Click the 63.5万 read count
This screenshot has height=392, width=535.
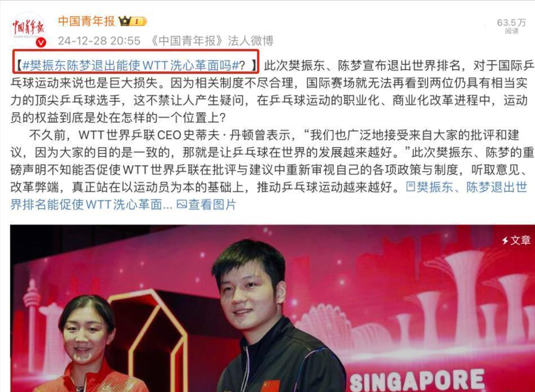(511, 23)
